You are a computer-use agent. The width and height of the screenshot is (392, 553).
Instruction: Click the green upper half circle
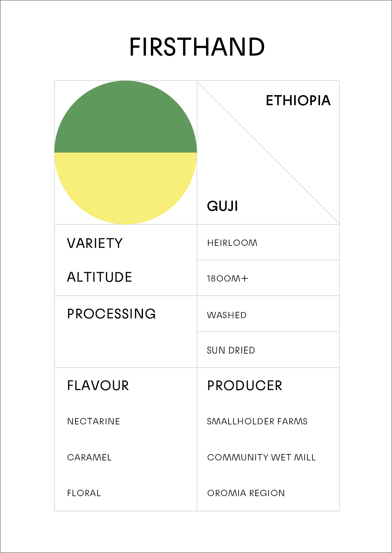click(x=126, y=120)
